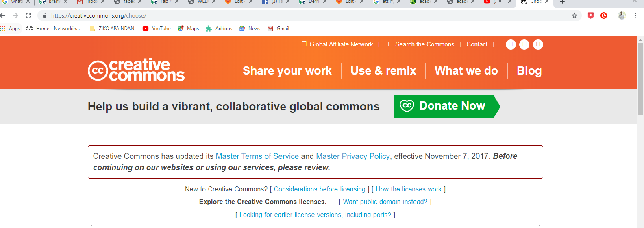This screenshot has width=644, height=228.
Task: Close the 'fabac' tab
Action: point(139,2)
